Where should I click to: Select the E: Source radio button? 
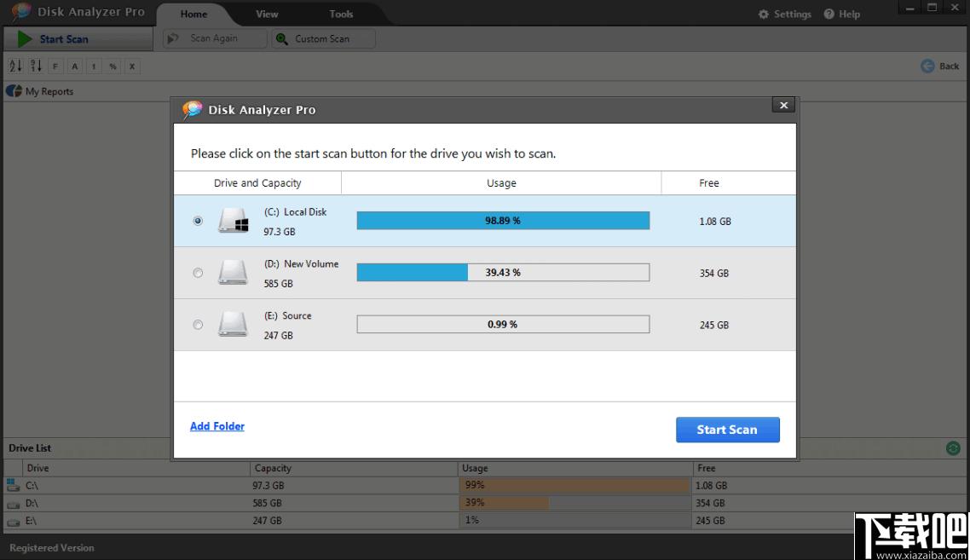(x=198, y=325)
